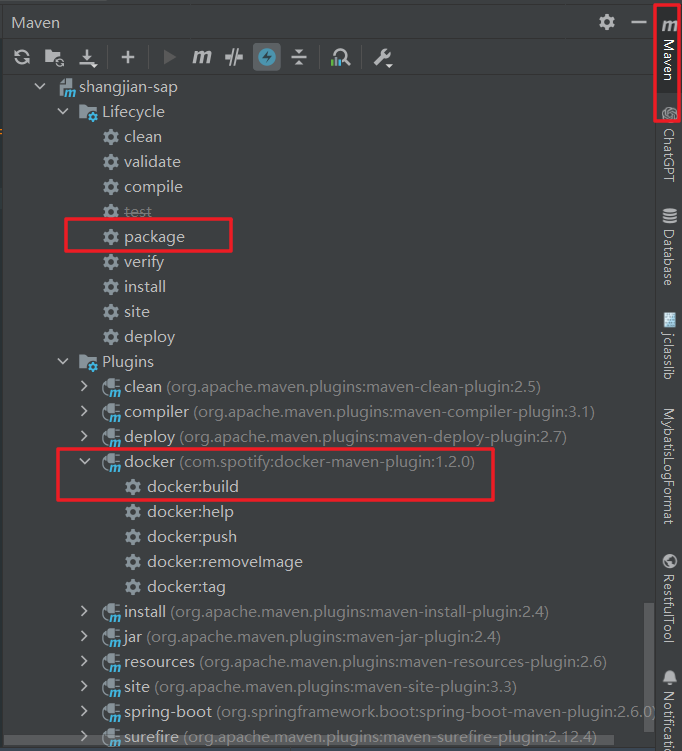Click the jar plugin icon
The image size is (682, 751).
tap(112, 637)
